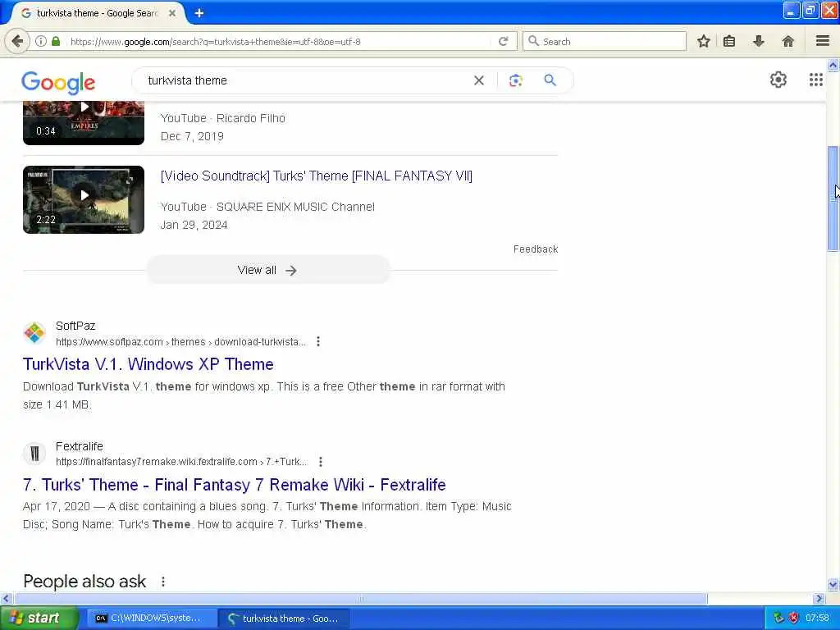Viewport: 840px width, 630px height.
Task: Open the Google apps grid
Action: pyautogui.click(x=816, y=80)
